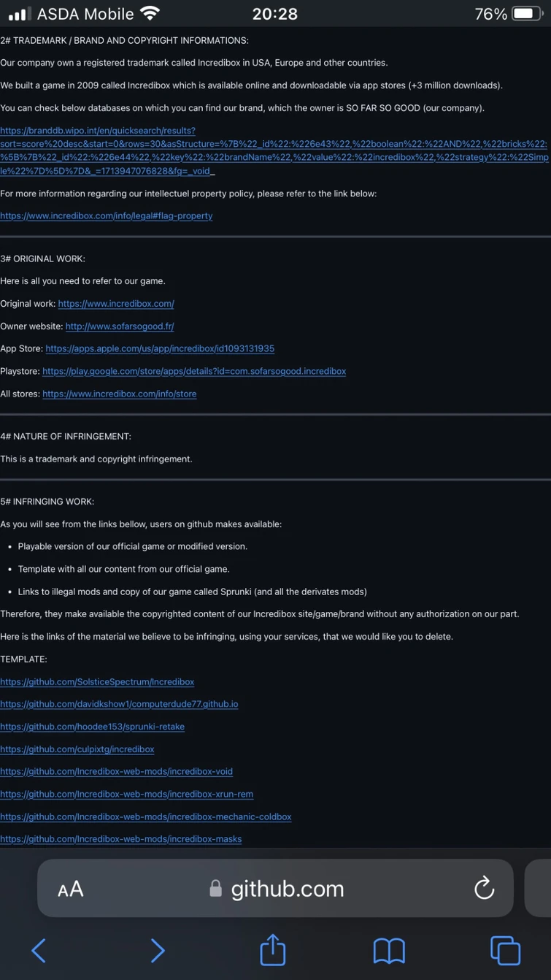The width and height of the screenshot is (551, 980).
Task: Navigate back to the previous page
Action: tap(39, 950)
